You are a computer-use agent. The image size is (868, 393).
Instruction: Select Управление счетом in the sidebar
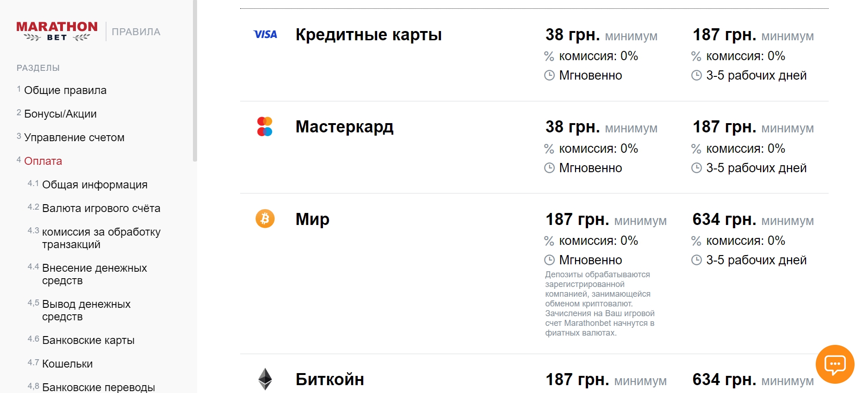pyautogui.click(x=74, y=137)
